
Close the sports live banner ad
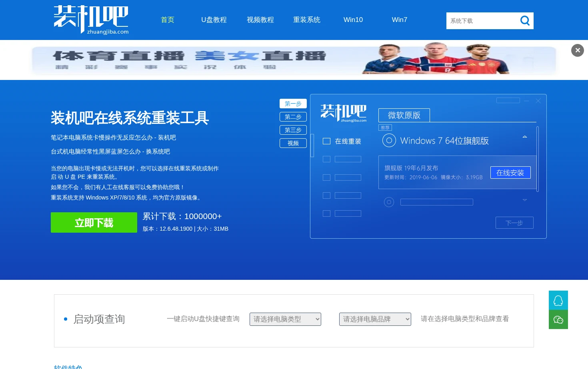(x=577, y=50)
